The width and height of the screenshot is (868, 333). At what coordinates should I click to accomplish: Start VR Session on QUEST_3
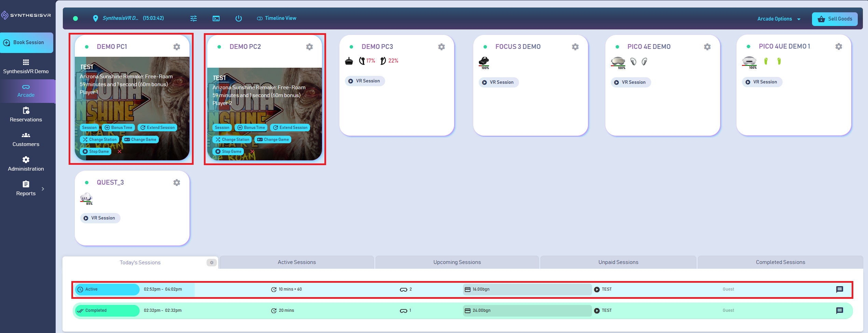pyautogui.click(x=100, y=218)
